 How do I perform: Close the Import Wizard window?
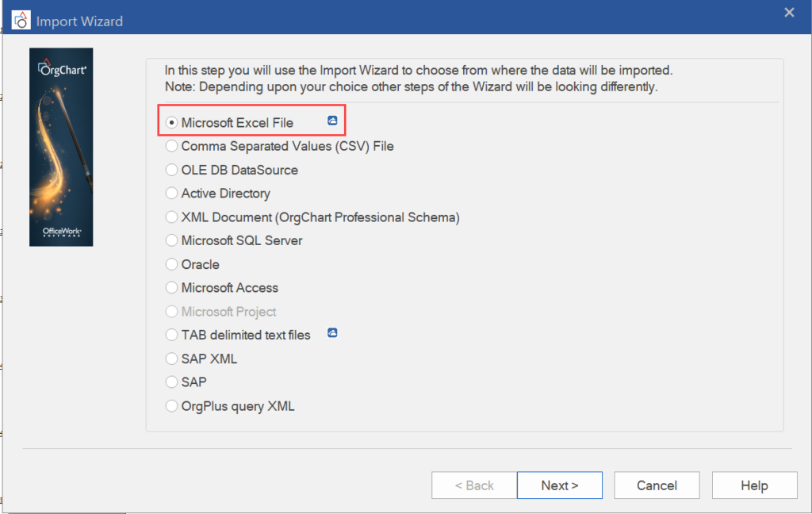[x=789, y=13]
